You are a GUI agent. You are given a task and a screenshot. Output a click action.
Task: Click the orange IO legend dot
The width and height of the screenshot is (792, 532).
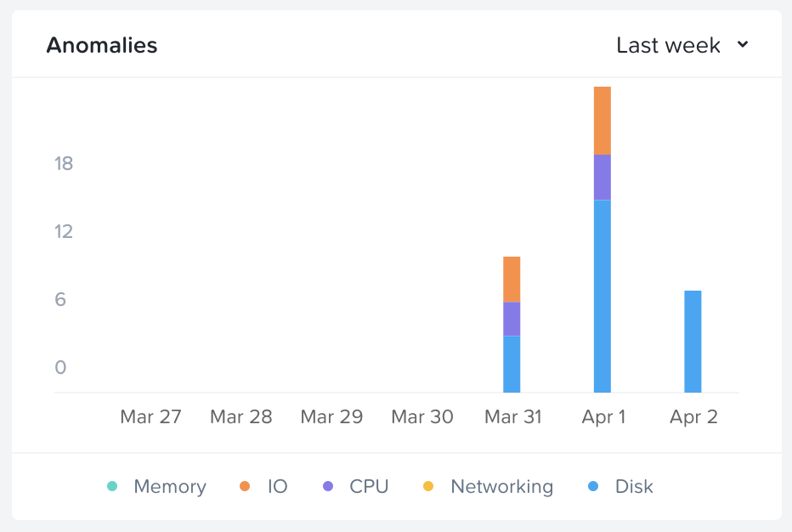[x=245, y=487]
